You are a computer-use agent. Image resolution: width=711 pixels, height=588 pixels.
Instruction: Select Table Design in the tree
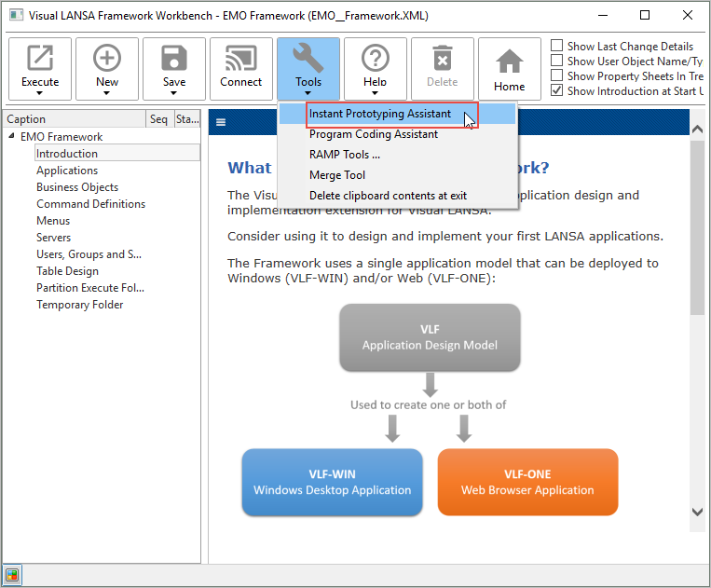pyautogui.click(x=68, y=270)
